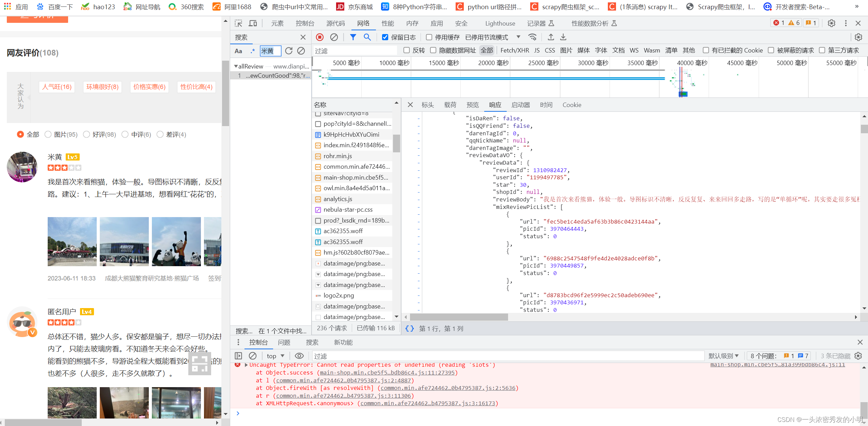Select the 差评(4) radio button
This screenshot has height=426, width=868.
click(160, 135)
